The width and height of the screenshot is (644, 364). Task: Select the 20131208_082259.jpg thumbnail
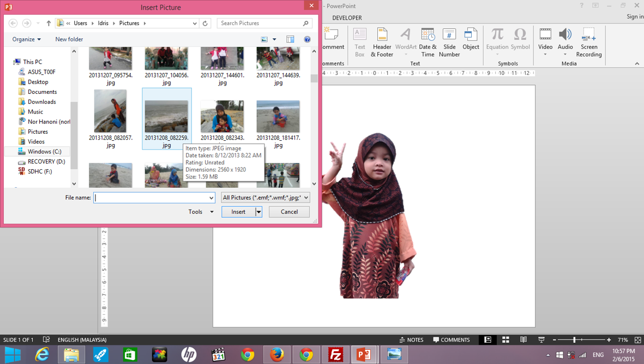[x=166, y=116]
